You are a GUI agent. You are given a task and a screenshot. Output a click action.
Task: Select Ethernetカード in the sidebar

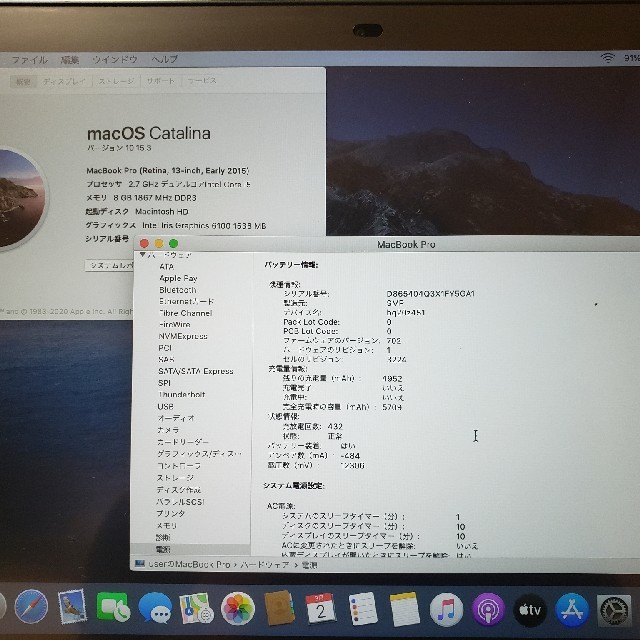[x=186, y=302]
